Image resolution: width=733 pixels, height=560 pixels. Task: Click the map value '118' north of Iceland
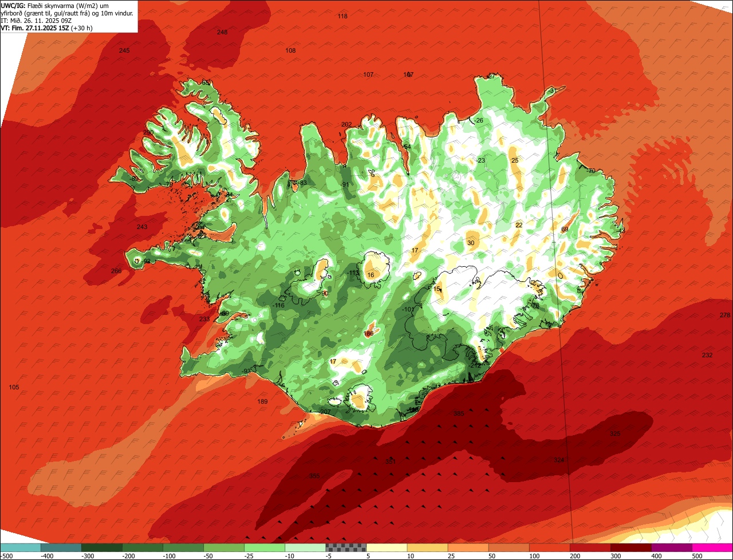[x=342, y=16]
